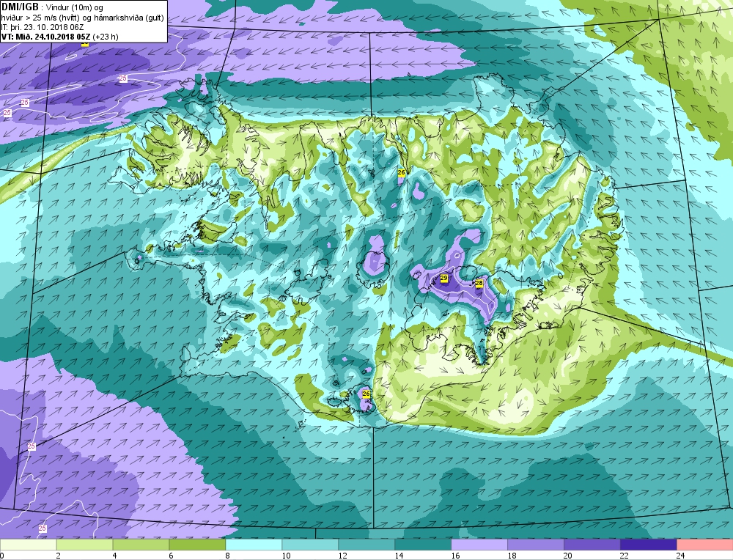The height and width of the screenshot is (560, 733).
Task: Select the pink above-24 m/s legend swatch
Action: [704, 545]
